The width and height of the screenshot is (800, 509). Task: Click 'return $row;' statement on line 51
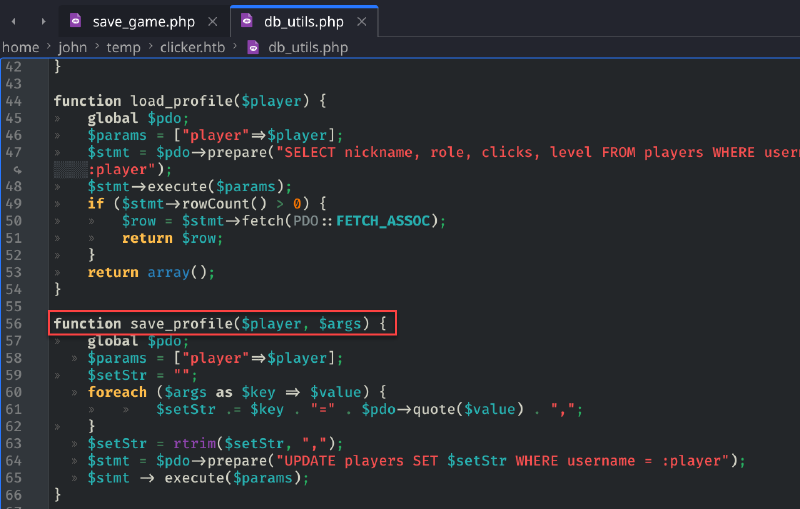coord(172,238)
